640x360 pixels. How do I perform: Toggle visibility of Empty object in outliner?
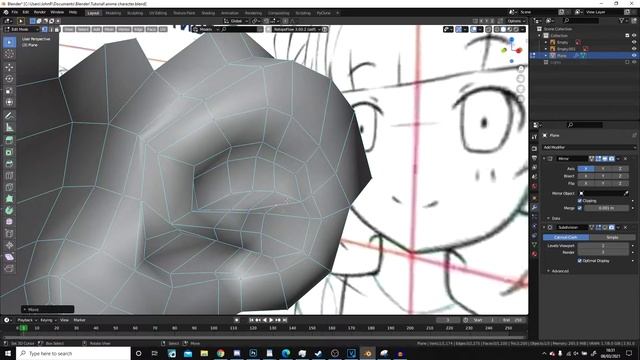click(634, 42)
